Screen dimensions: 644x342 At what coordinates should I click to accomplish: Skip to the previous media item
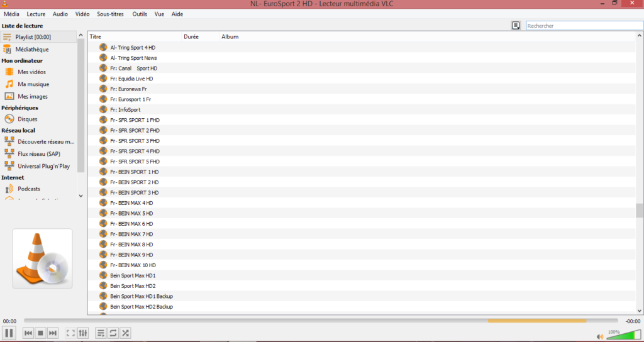(x=28, y=333)
